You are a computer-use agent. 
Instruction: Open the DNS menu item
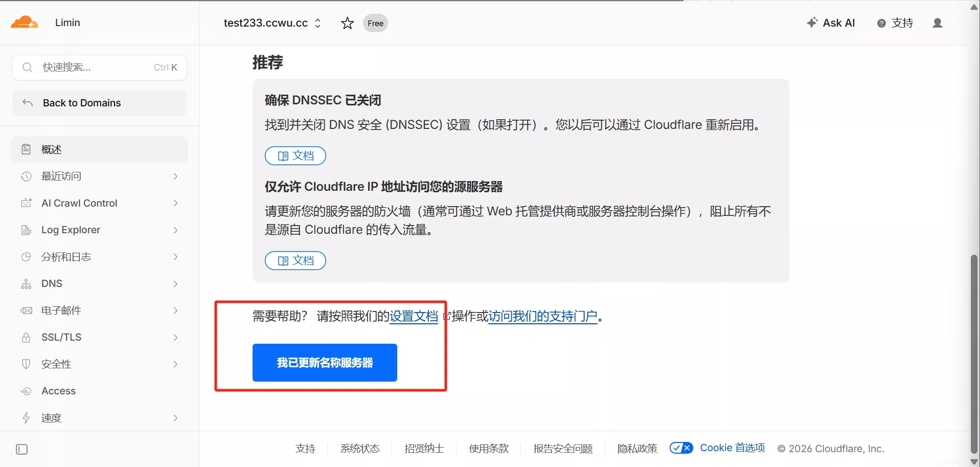click(99, 284)
